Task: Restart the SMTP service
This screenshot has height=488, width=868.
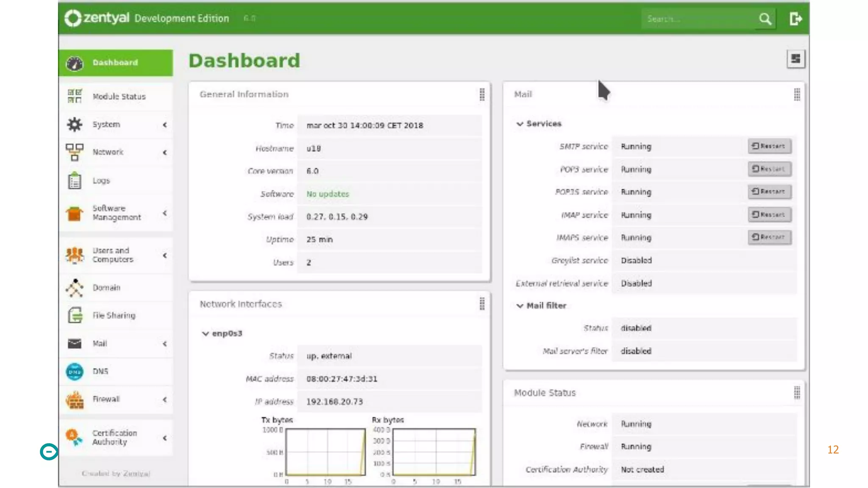Action: pyautogui.click(x=769, y=146)
